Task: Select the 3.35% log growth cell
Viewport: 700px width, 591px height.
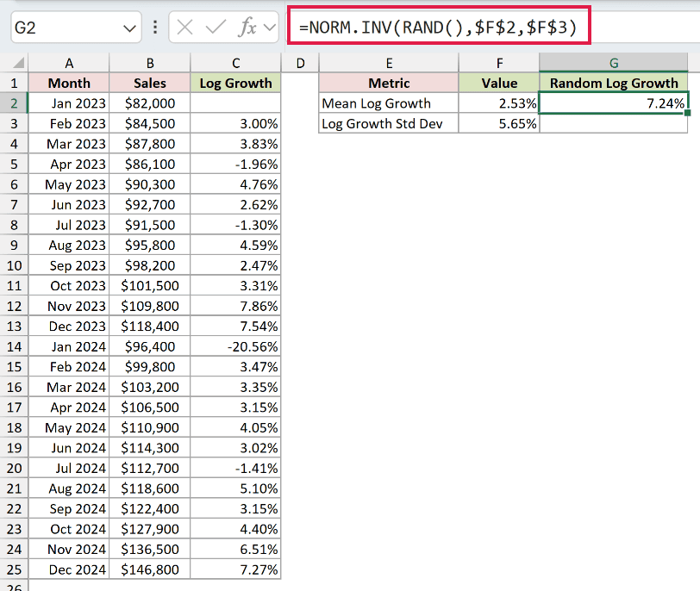Action: [235, 387]
